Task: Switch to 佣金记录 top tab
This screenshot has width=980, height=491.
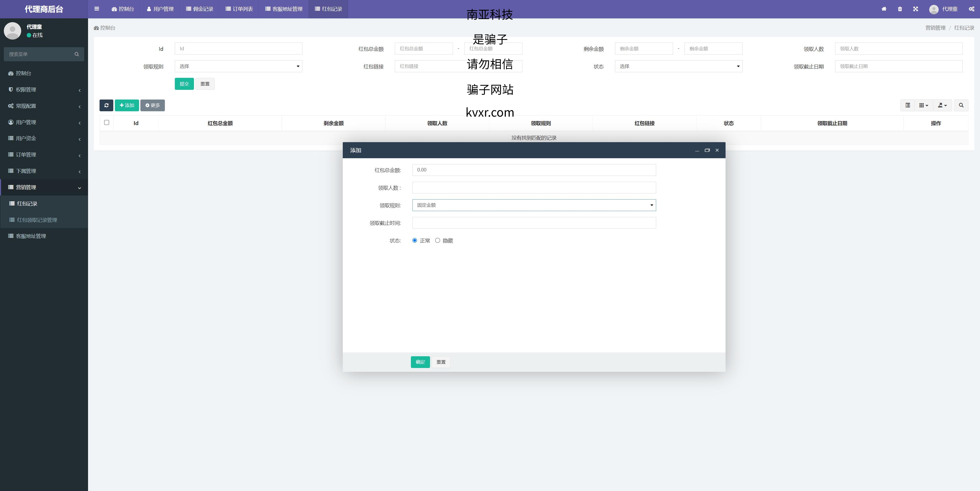Action: (199, 9)
